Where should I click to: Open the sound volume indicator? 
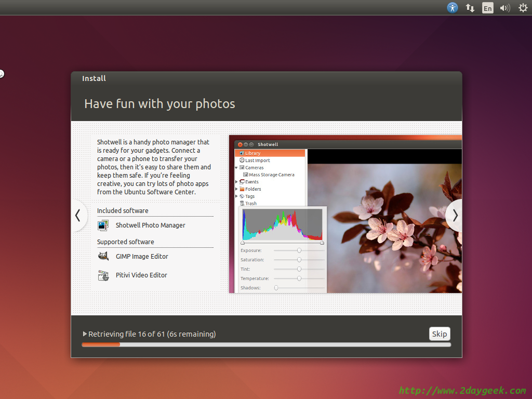504,8
